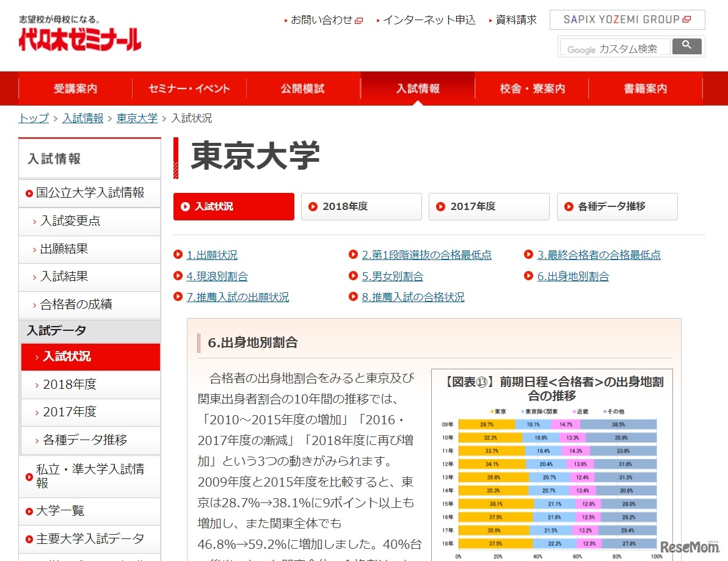Go to トップ via the breadcrumb

32,118
